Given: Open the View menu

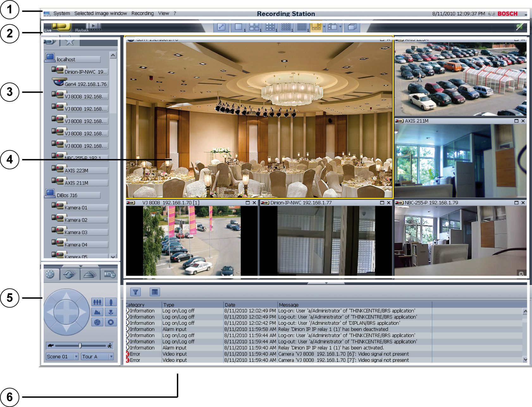Looking at the screenshot, I should (x=164, y=13).
